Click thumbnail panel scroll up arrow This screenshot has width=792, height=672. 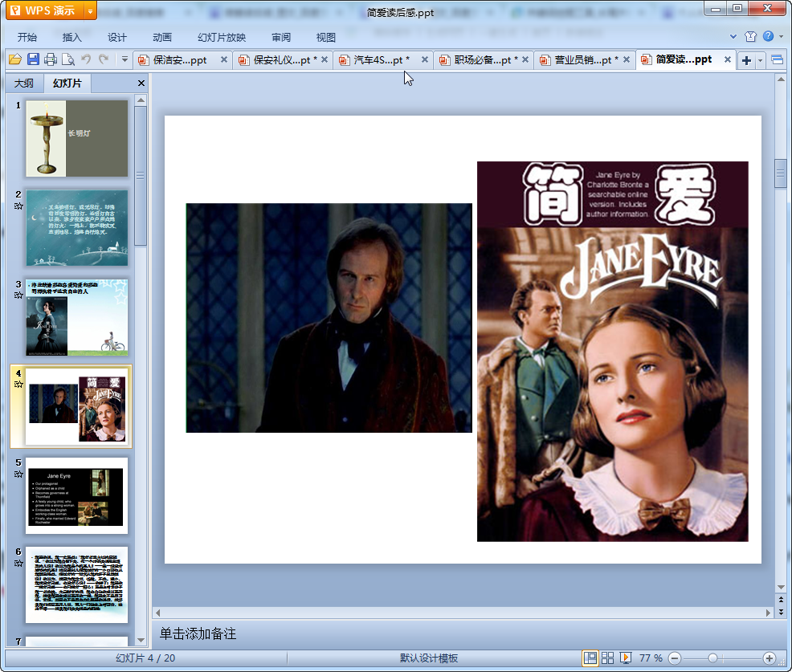tap(141, 100)
